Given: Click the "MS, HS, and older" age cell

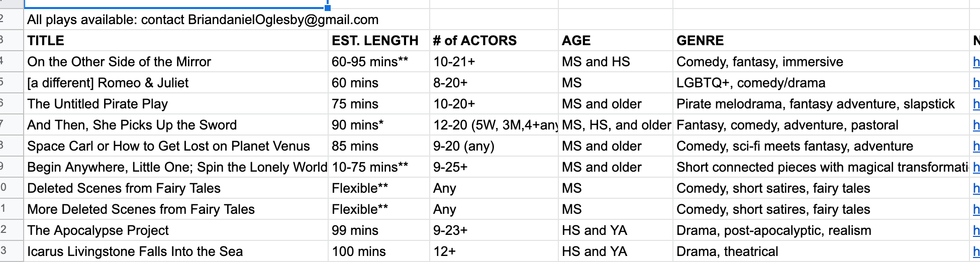Looking at the screenshot, I should [616, 125].
